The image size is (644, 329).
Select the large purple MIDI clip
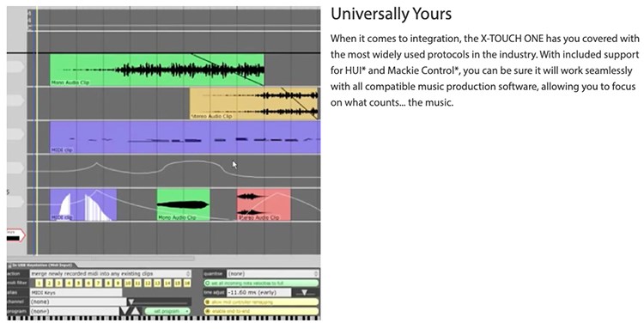tap(185, 137)
